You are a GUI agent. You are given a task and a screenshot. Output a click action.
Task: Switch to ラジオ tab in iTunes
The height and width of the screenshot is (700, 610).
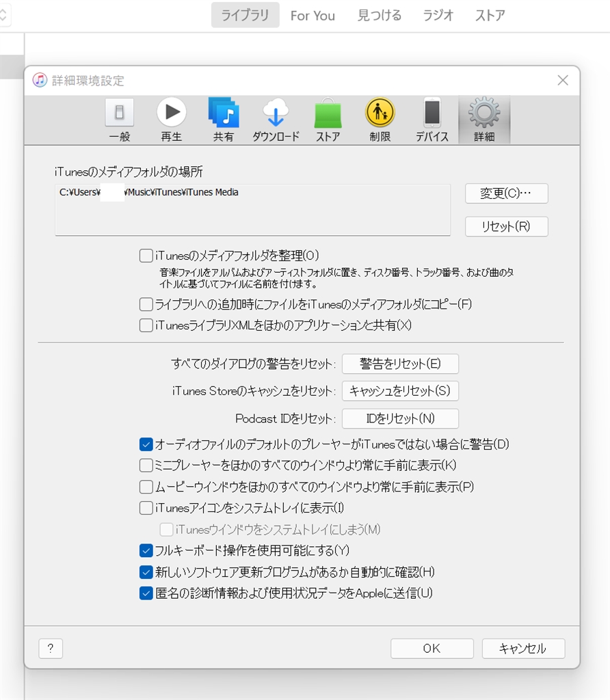click(x=438, y=16)
